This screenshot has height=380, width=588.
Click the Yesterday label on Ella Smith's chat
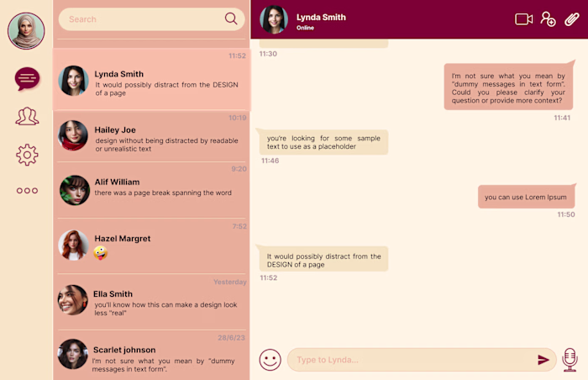coord(230,282)
